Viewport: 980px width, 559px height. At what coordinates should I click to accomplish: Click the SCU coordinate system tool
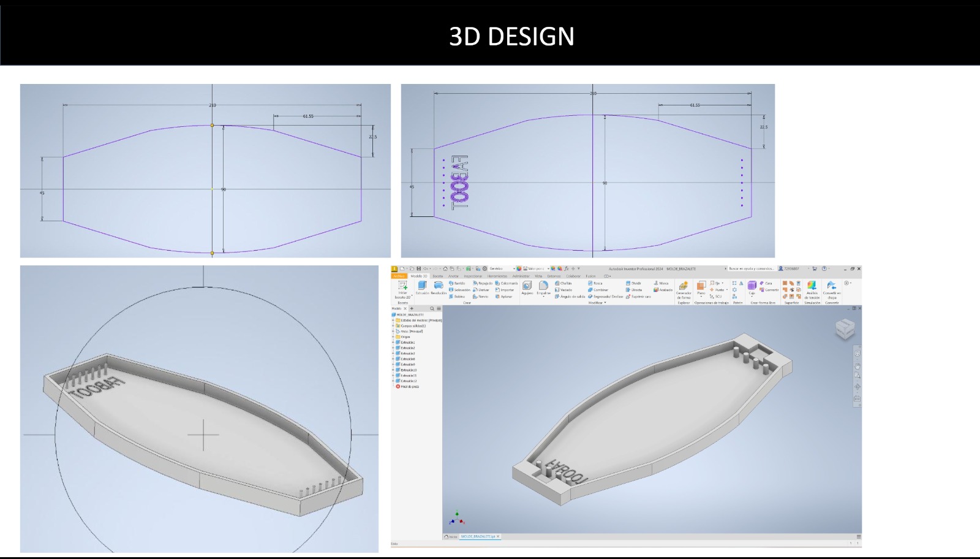(716, 297)
